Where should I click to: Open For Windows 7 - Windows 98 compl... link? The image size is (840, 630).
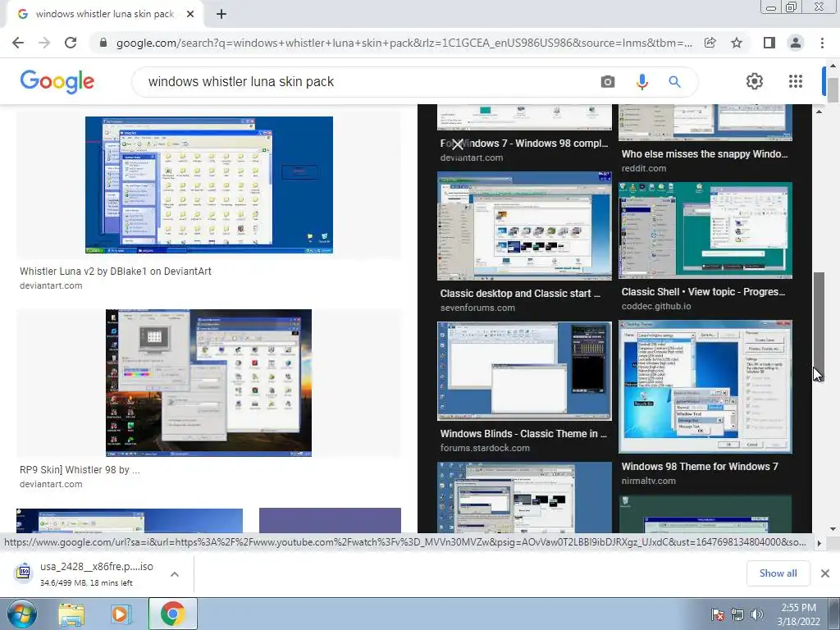(524, 144)
